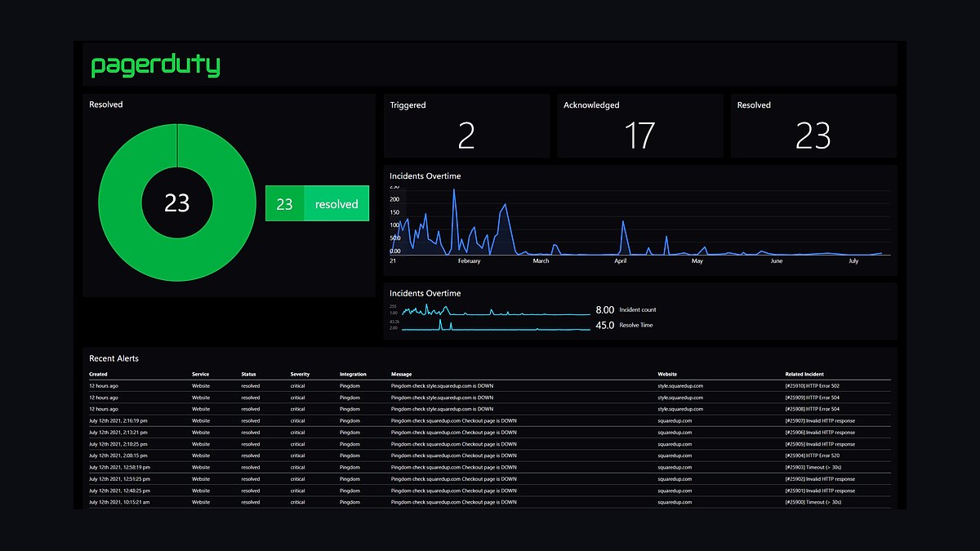The width and height of the screenshot is (980, 551).
Task: Click the message in the #25907 row
Action: (x=454, y=421)
